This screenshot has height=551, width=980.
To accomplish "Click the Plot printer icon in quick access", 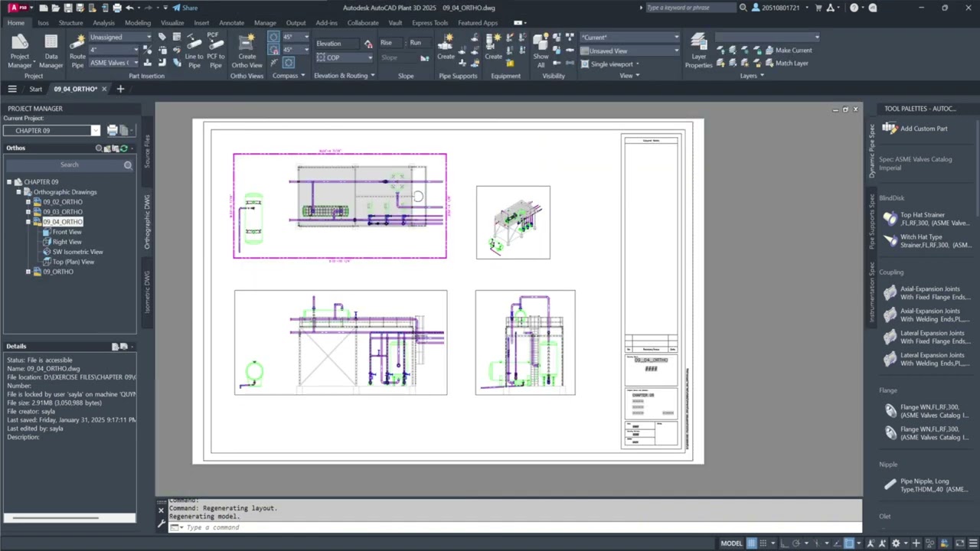I will coord(117,8).
